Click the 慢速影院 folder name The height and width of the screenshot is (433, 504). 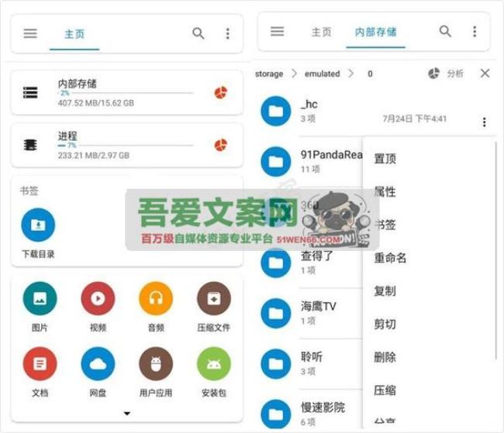[323, 407]
